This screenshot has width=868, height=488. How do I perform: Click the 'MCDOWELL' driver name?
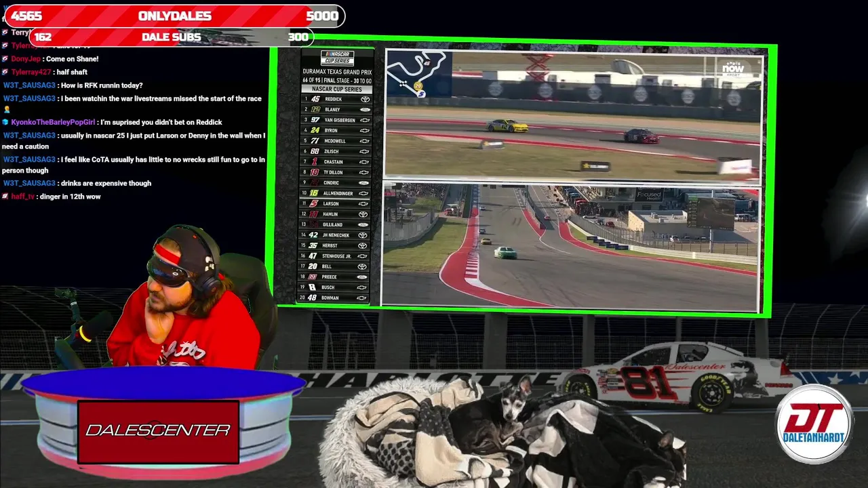coord(335,141)
